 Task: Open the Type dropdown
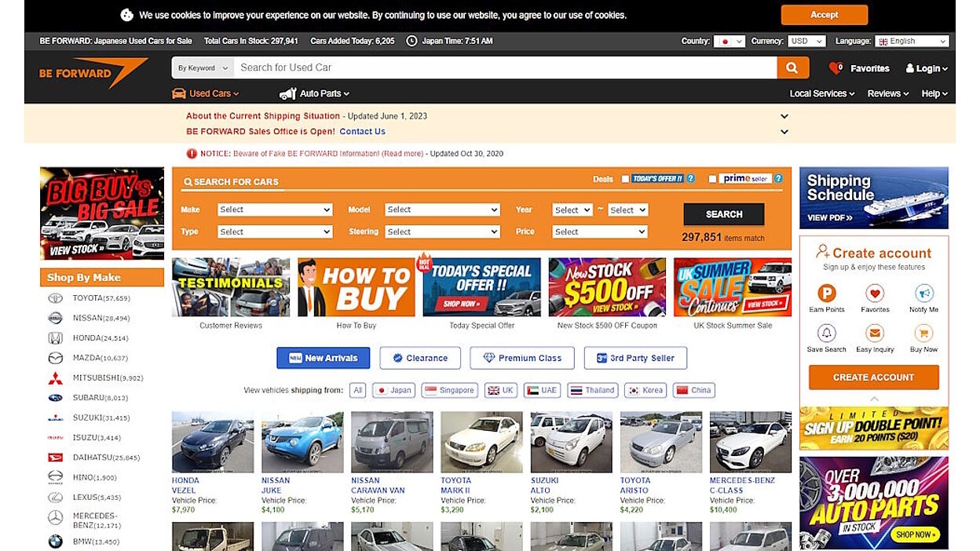point(275,232)
